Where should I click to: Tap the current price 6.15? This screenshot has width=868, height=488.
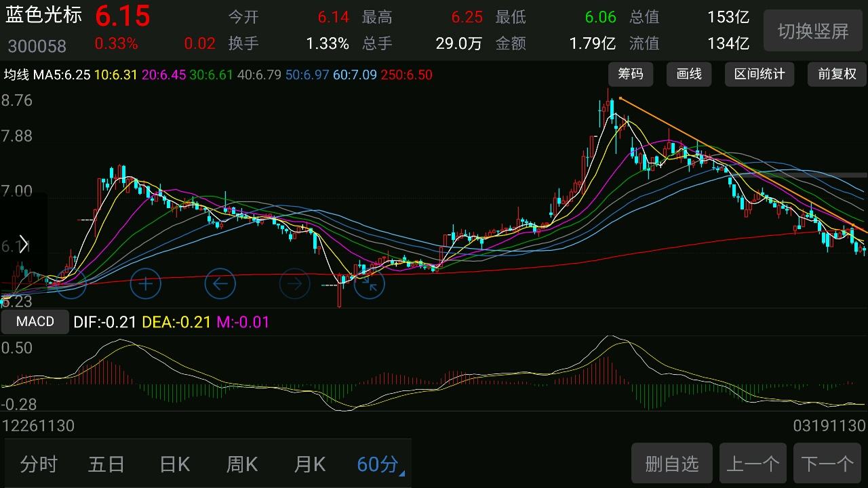(122, 15)
